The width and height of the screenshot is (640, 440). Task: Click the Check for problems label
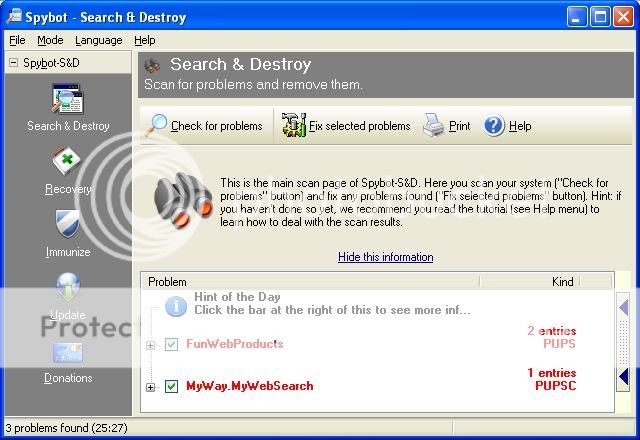[217, 126]
